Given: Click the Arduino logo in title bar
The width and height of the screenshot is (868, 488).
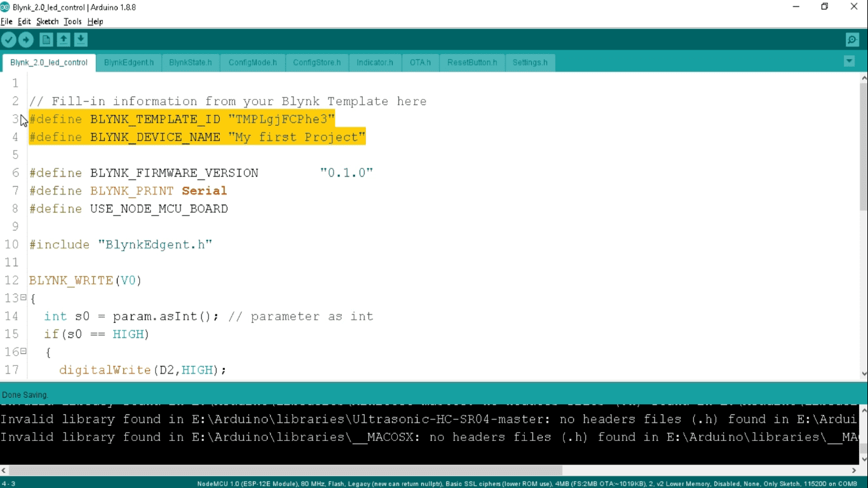Looking at the screenshot, I should coord(5,7).
